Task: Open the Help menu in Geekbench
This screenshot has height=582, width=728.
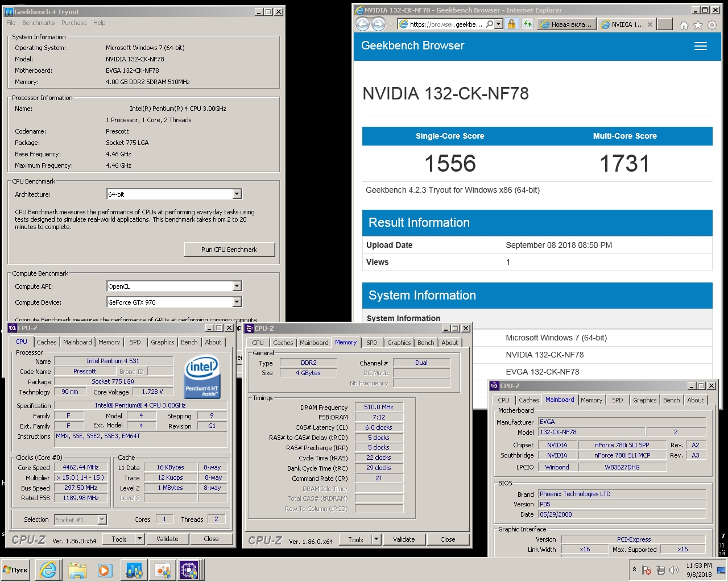Action: click(x=100, y=23)
